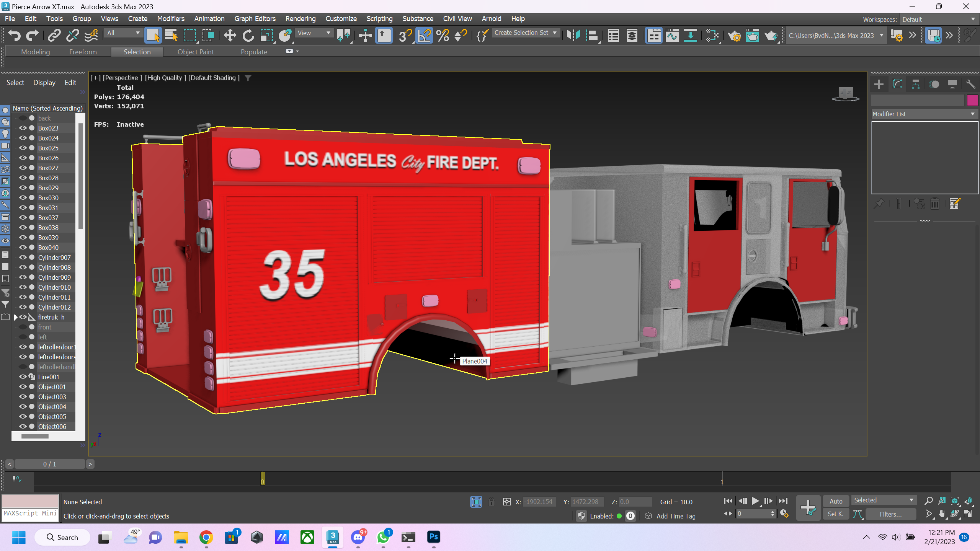Open Create Selection Set dropdown
The image size is (980, 551).
525,33
